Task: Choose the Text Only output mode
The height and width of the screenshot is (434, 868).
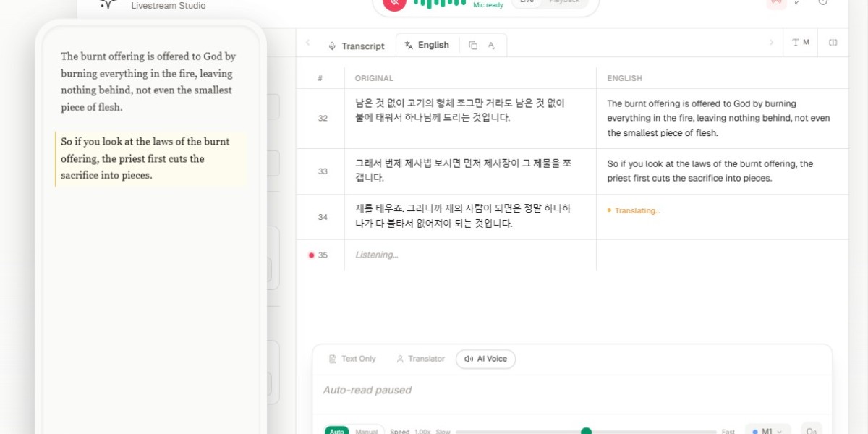Action: coord(352,359)
